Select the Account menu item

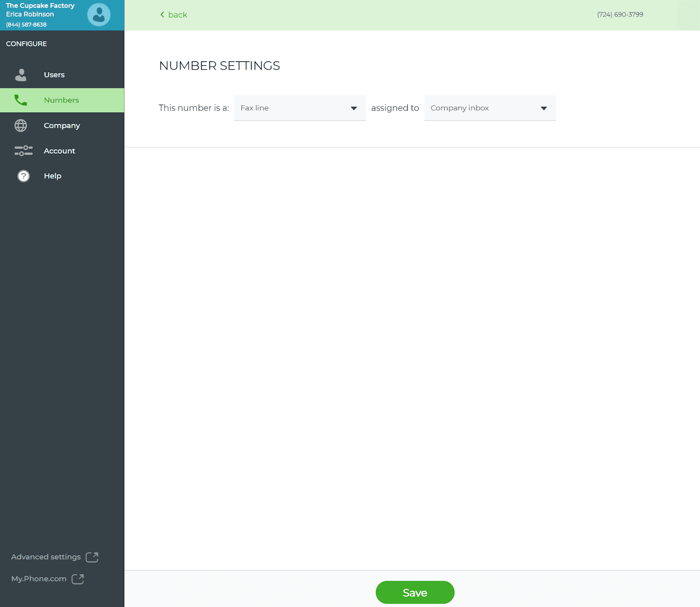click(62, 151)
